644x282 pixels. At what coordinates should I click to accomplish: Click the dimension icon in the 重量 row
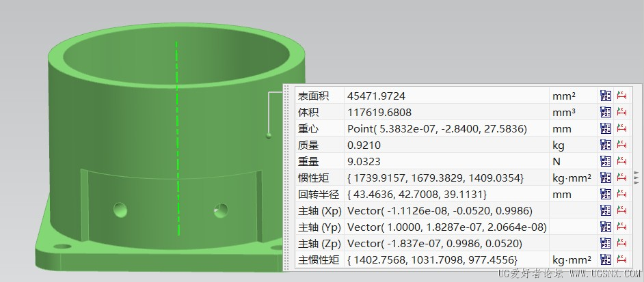point(622,162)
